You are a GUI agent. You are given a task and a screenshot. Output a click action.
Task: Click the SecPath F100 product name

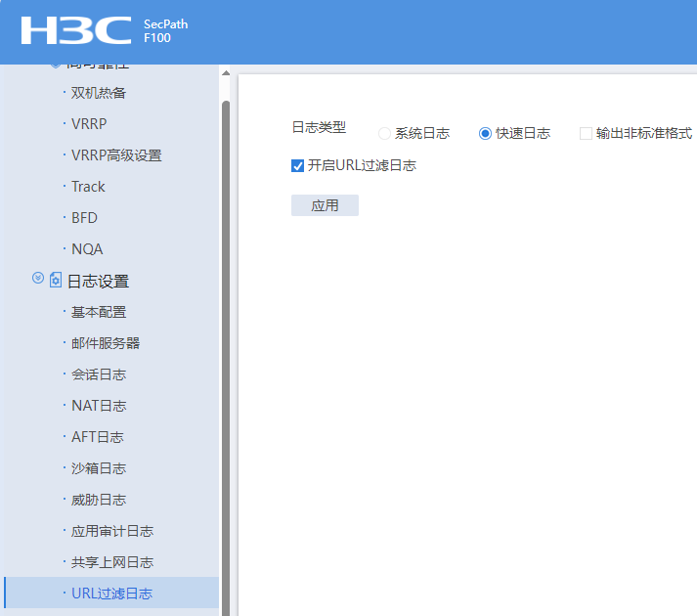click(x=165, y=30)
